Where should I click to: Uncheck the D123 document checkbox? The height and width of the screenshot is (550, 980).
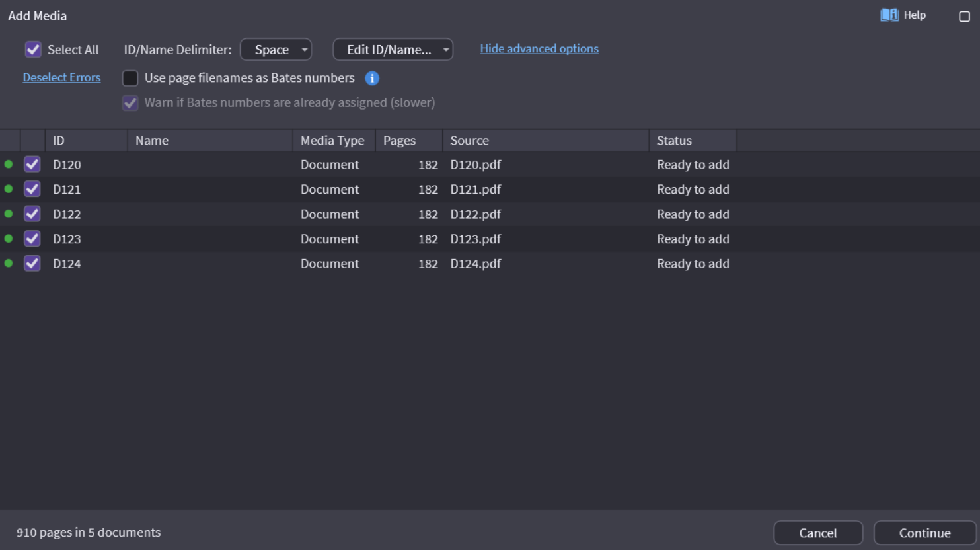(32, 239)
